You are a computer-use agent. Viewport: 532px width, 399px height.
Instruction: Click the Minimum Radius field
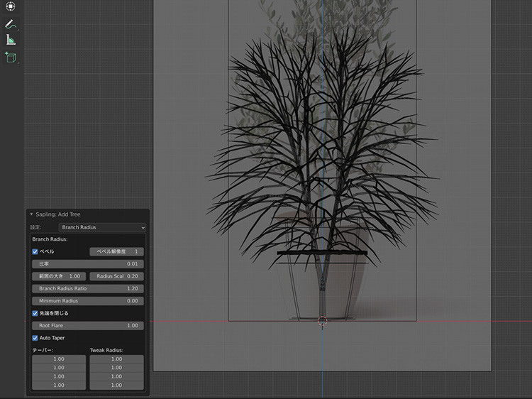click(x=88, y=301)
